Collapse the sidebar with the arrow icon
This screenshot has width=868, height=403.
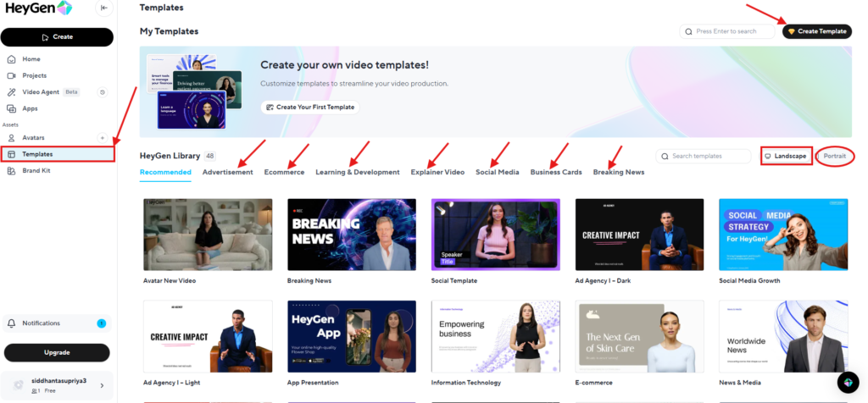[x=104, y=8]
